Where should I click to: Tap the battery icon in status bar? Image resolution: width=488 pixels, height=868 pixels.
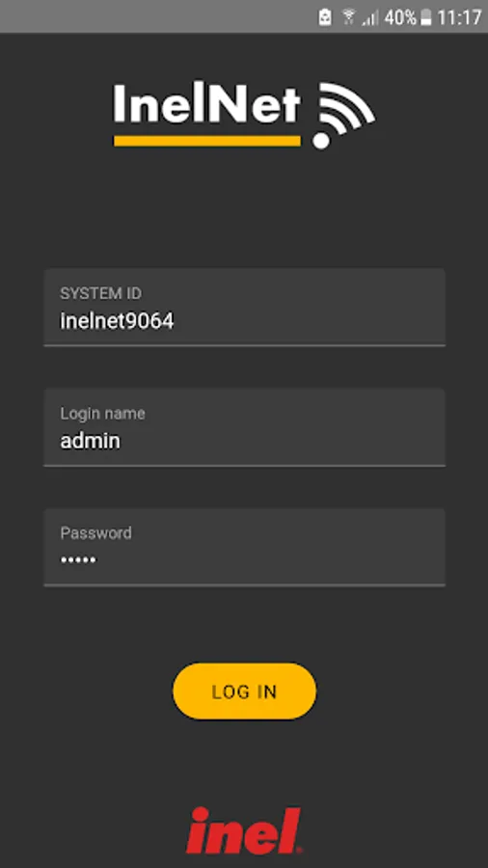(x=425, y=17)
